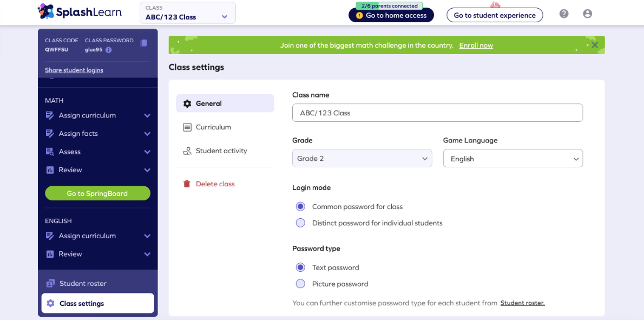644x320 pixels.
Task: Select Common password for class
Action: [x=300, y=206]
